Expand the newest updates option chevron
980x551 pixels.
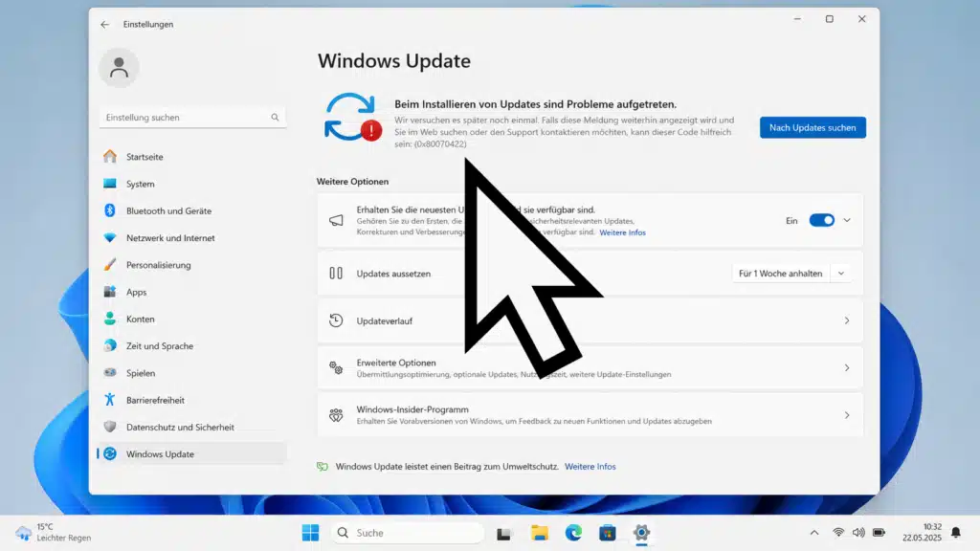(x=847, y=220)
